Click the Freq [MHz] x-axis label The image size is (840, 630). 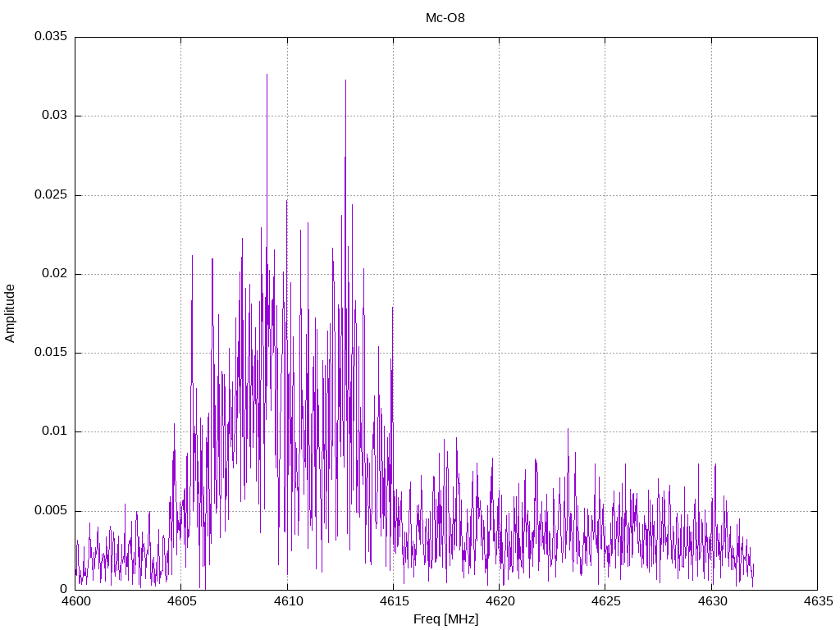pos(445,619)
